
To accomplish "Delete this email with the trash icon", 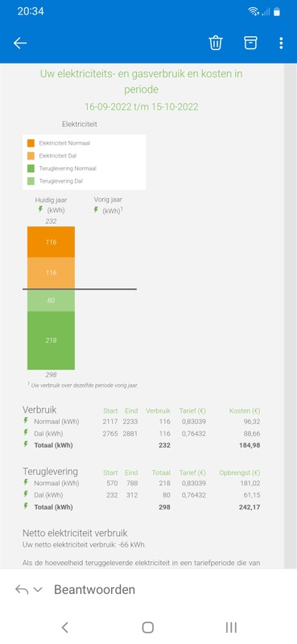I will (x=216, y=43).
